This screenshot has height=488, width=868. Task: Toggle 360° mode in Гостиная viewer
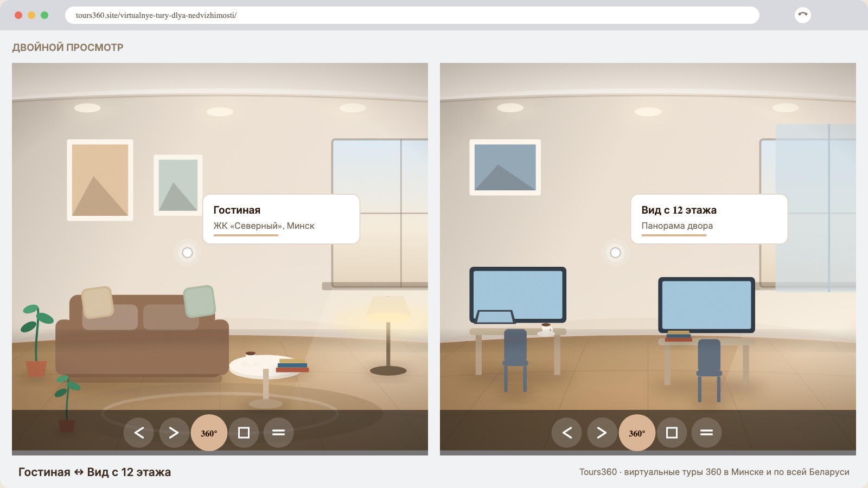[209, 433]
